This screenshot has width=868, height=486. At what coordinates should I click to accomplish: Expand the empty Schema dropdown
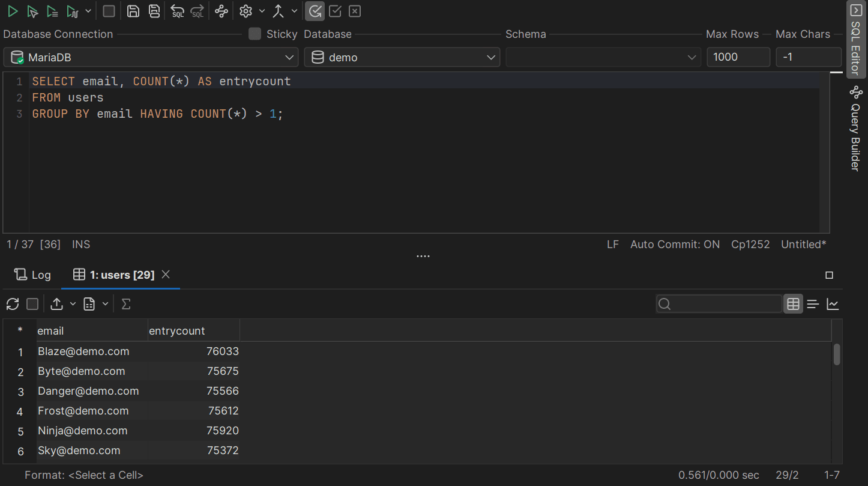603,57
